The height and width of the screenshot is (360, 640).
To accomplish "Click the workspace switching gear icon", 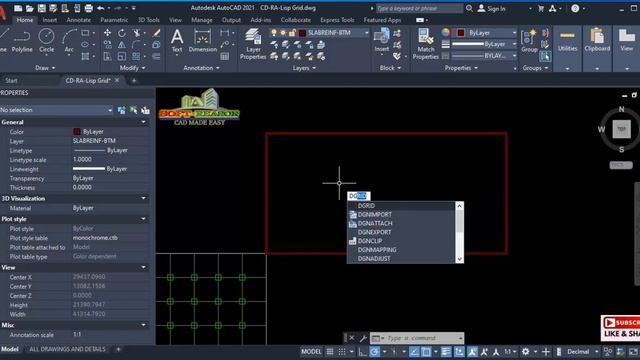I will [525, 351].
